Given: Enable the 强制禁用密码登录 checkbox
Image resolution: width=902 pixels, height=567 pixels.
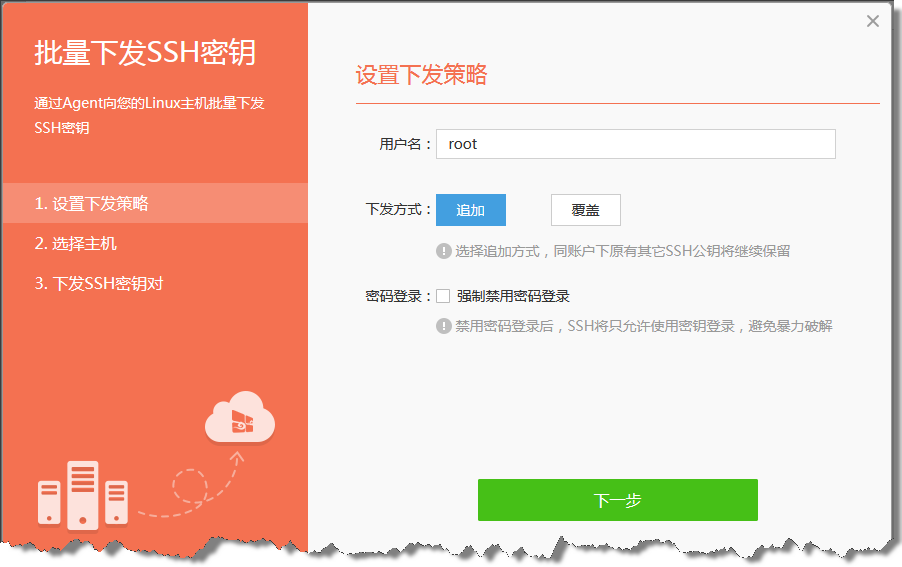Looking at the screenshot, I should coord(443,296).
